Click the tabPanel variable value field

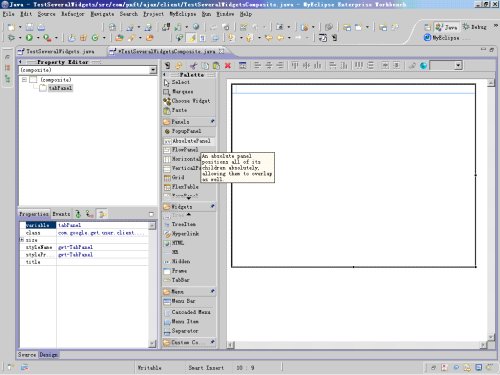[x=102, y=225]
